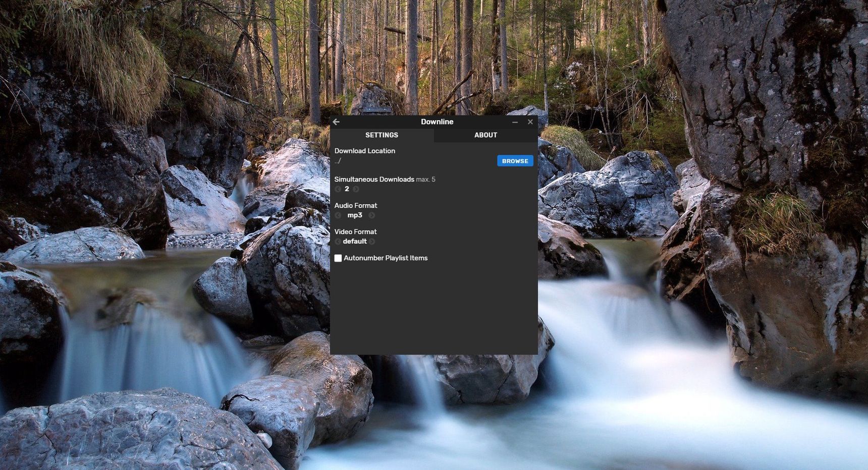Click the Video Format label
Image resolution: width=868 pixels, height=470 pixels.
click(x=355, y=232)
